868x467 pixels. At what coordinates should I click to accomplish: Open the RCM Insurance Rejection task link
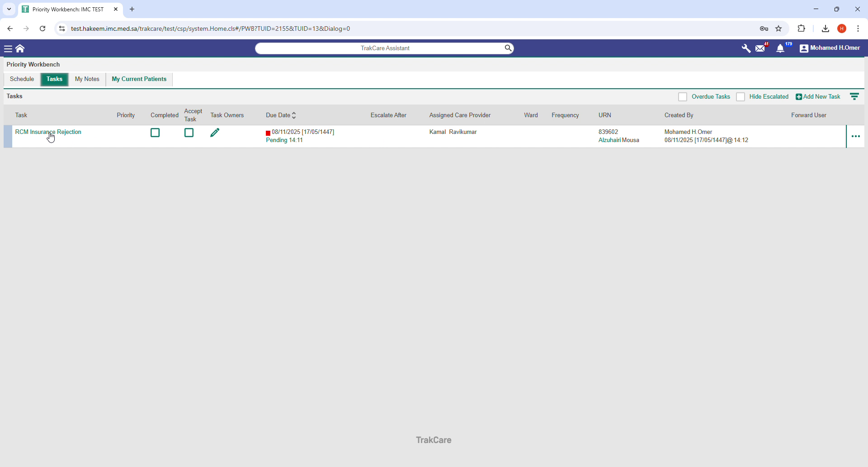point(48,132)
